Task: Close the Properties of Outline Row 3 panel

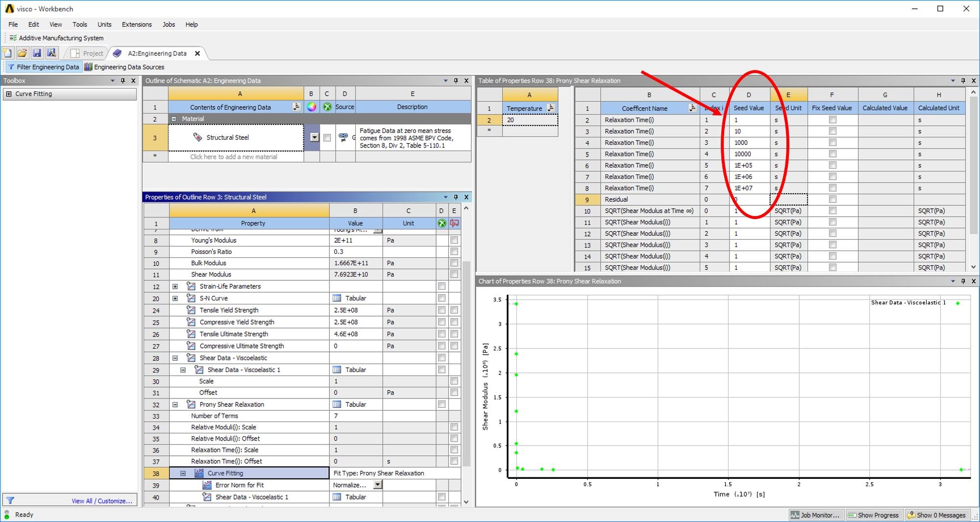Action: tap(466, 197)
